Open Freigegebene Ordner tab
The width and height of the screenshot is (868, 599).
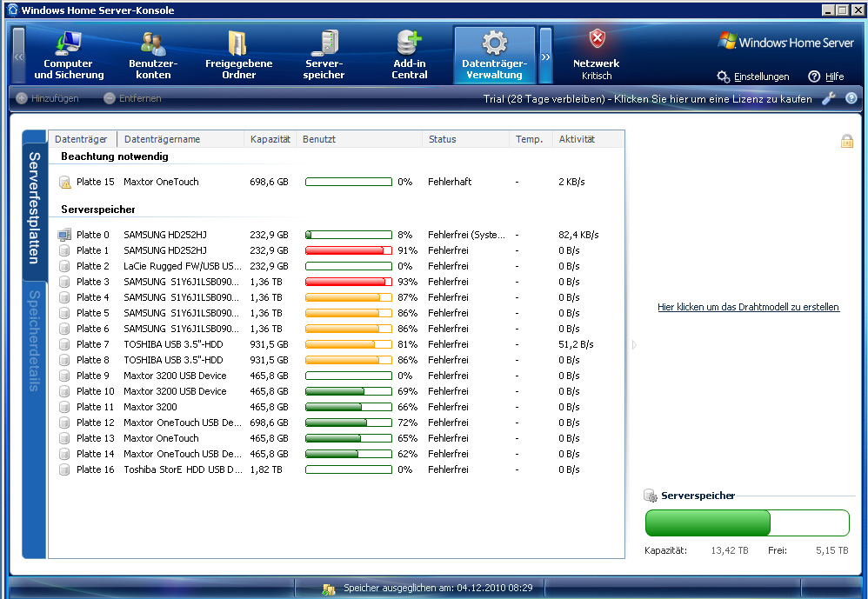click(238, 56)
